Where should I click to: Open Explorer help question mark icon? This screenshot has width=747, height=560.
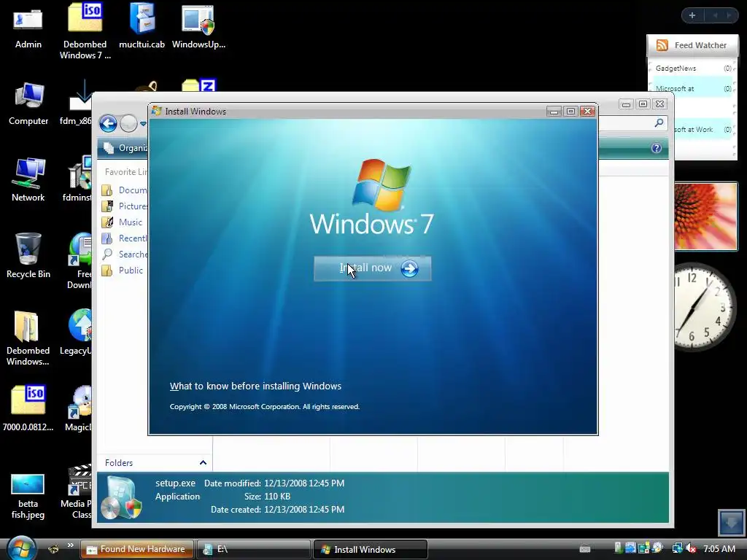[x=657, y=148]
